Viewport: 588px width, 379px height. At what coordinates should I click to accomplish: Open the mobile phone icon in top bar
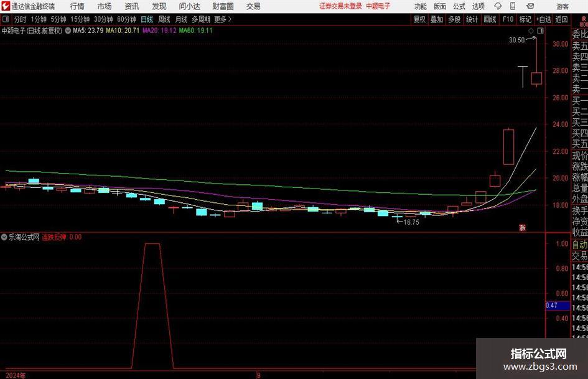(513, 6)
